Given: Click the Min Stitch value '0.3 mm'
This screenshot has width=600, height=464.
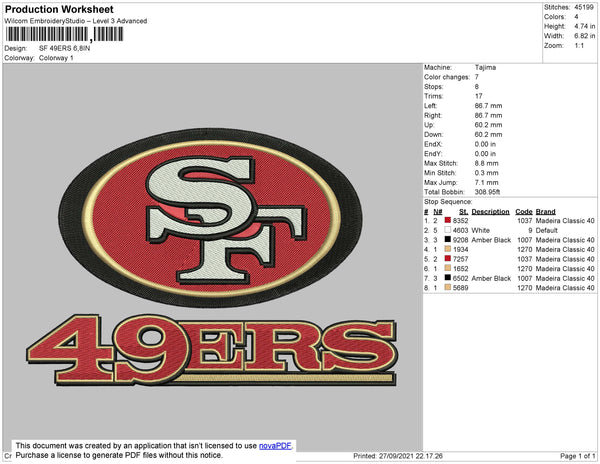Looking at the screenshot, I should [x=487, y=173].
